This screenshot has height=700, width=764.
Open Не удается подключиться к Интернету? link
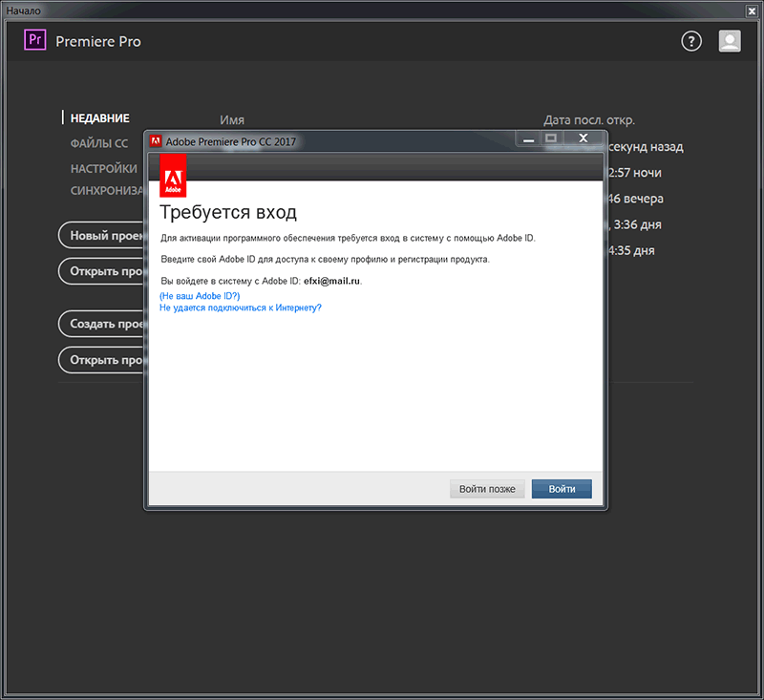click(241, 308)
